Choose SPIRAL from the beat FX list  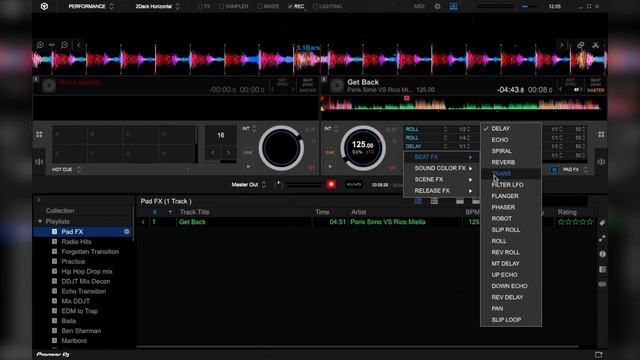(x=511, y=151)
